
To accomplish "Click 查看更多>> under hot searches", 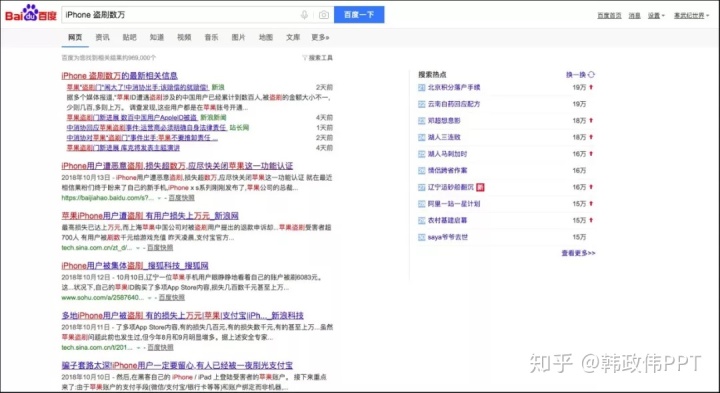I will tap(578, 253).
